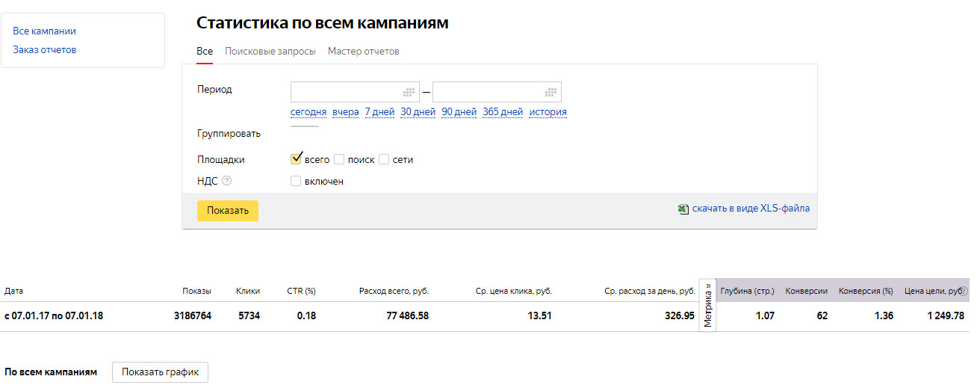Open the end date calendar icon

(x=551, y=92)
